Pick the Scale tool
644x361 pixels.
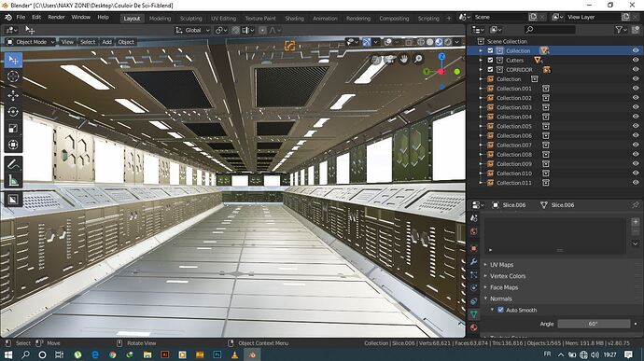13,129
